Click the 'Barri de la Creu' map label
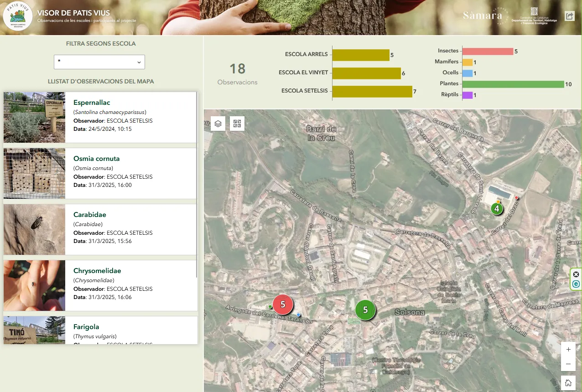This screenshot has height=392, width=582. (321, 133)
